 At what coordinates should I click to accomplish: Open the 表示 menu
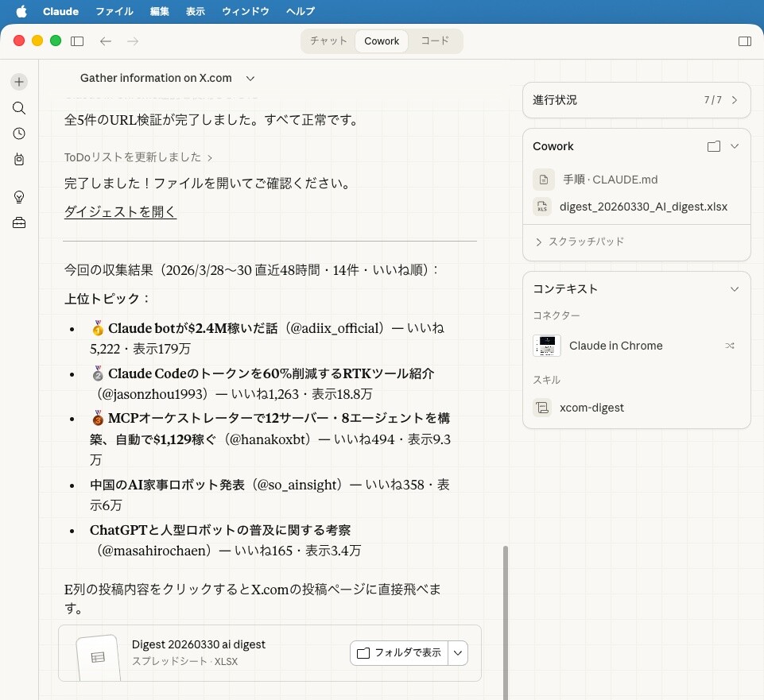[x=196, y=11]
